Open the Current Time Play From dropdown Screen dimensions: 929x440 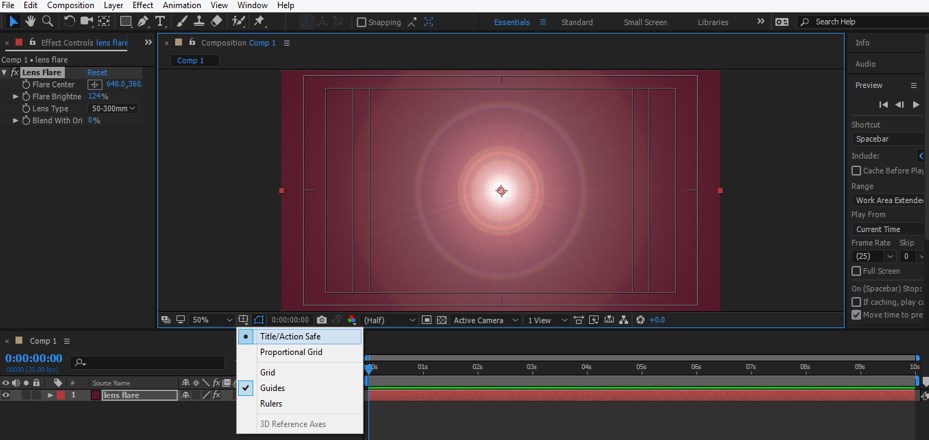[889, 229]
